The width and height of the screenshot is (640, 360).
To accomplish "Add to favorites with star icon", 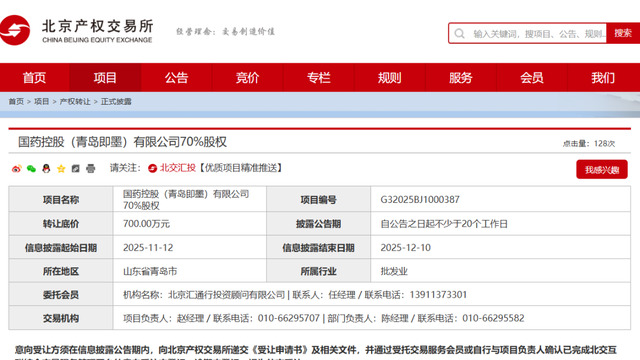I will (61, 169).
